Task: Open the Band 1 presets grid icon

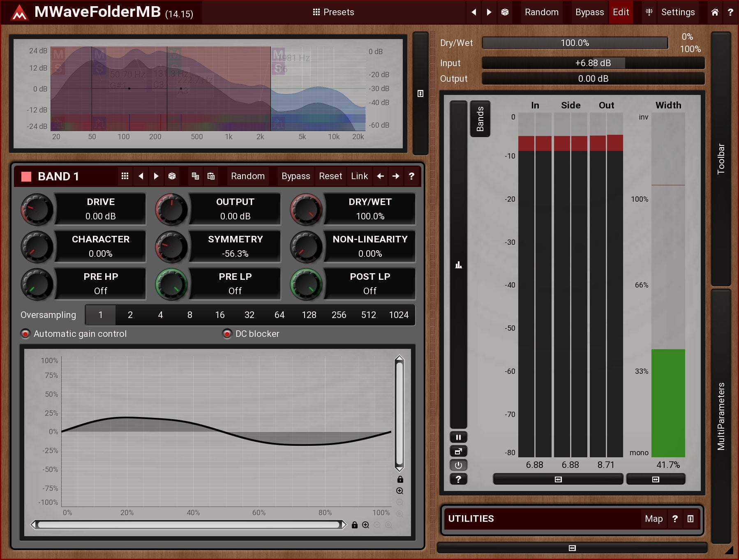Action: 125,176
